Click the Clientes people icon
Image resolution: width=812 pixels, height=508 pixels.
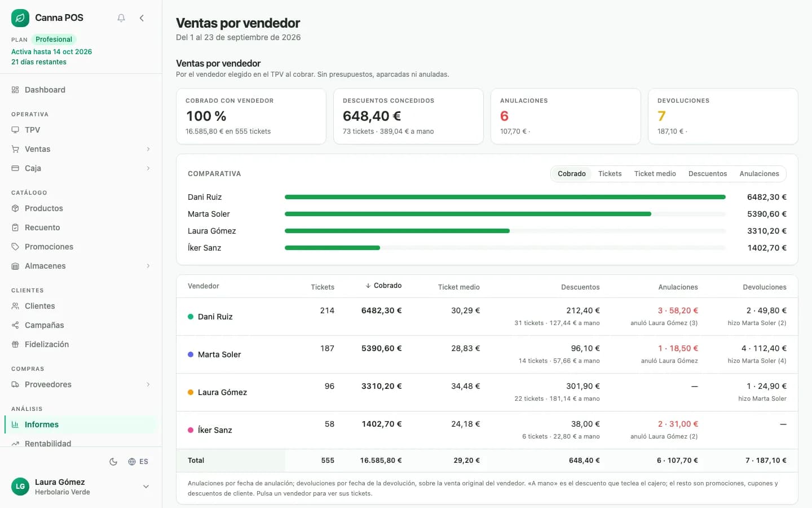tap(15, 306)
